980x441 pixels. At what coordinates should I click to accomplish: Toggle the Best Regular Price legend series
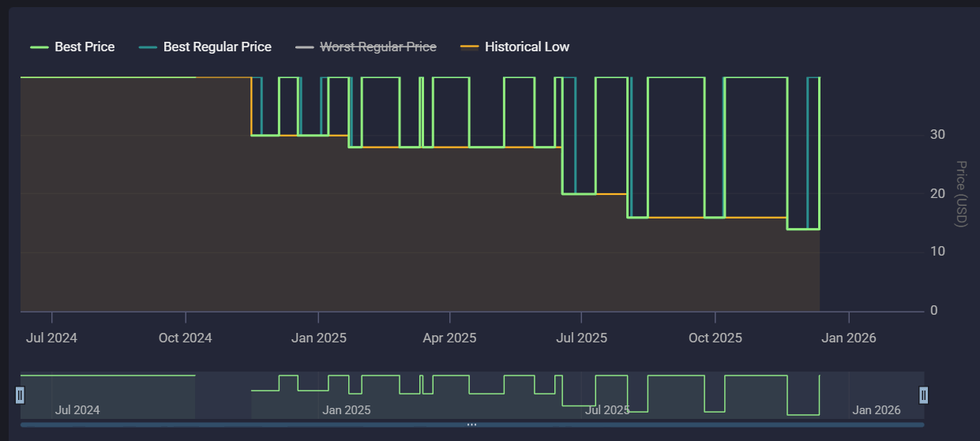point(205,47)
